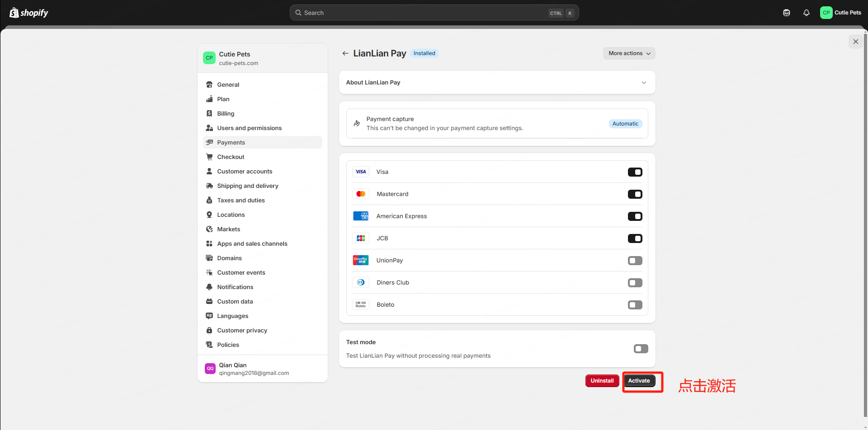Open the notifications bell icon
This screenshot has height=430, width=868.
coord(806,13)
